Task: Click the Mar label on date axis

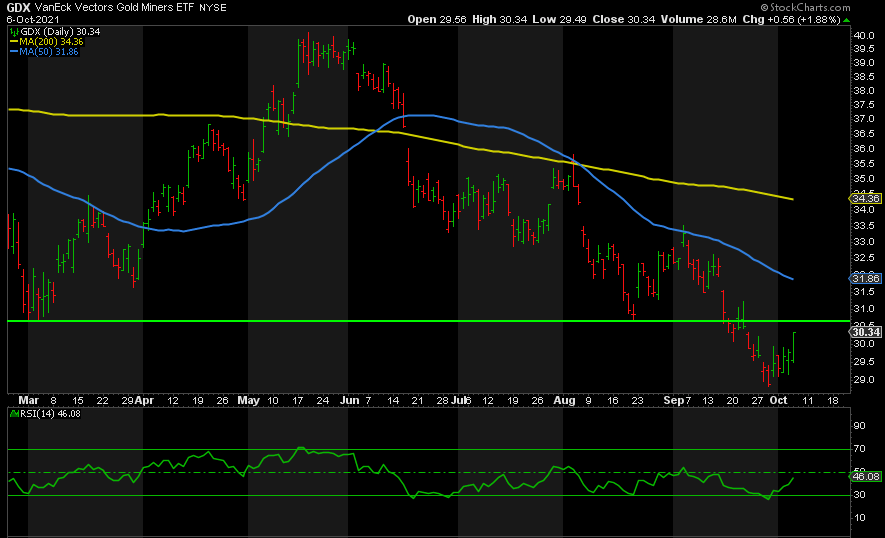Action: coord(29,400)
